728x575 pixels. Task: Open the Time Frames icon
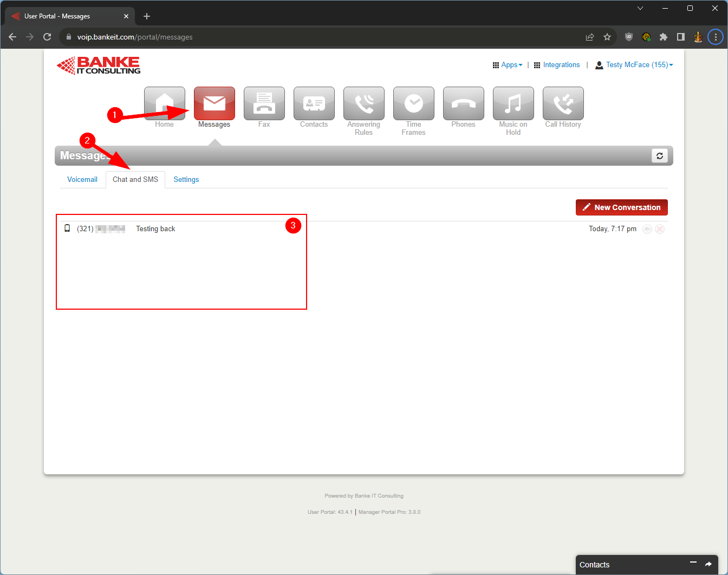click(x=413, y=103)
